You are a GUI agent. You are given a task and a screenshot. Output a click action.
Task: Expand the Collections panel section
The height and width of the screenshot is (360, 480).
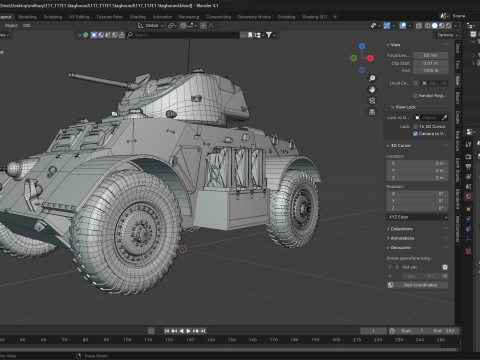click(388, 229)
